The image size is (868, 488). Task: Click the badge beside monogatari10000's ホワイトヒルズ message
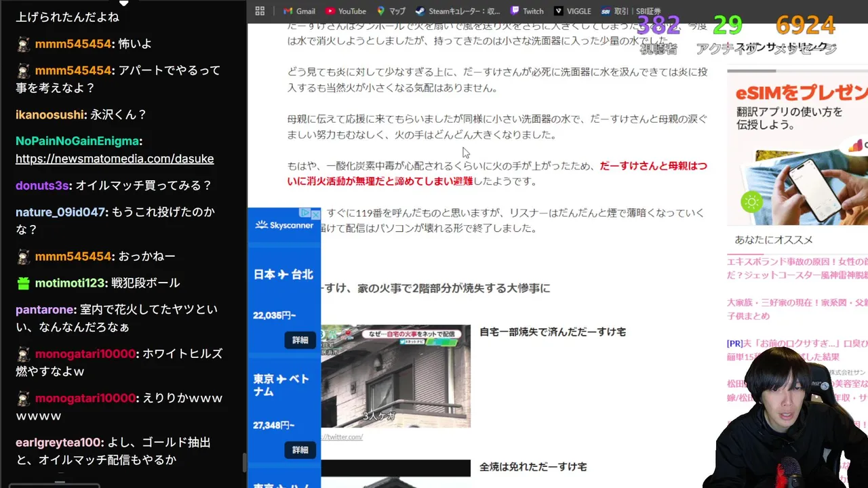pyautogui.click(x=24, y=354)
